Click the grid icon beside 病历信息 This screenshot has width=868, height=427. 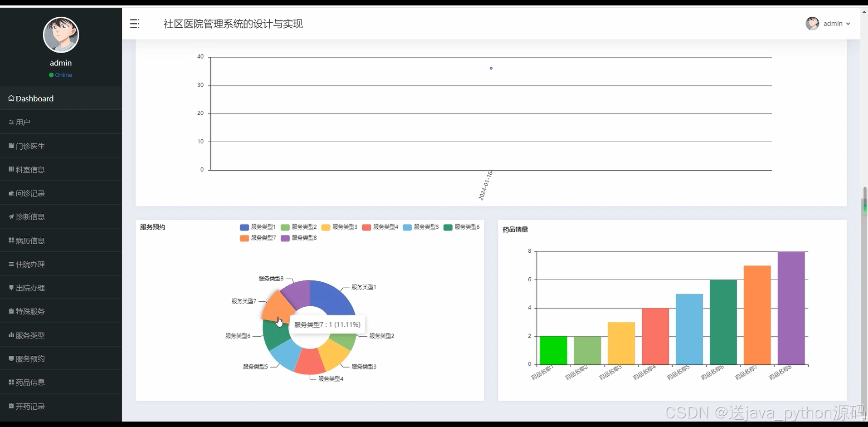pyautogui.click(x=11, y=240)
